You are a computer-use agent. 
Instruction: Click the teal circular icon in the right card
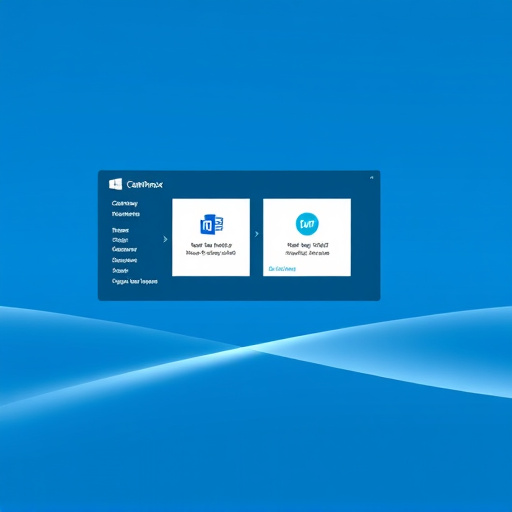tap(307, 224)
